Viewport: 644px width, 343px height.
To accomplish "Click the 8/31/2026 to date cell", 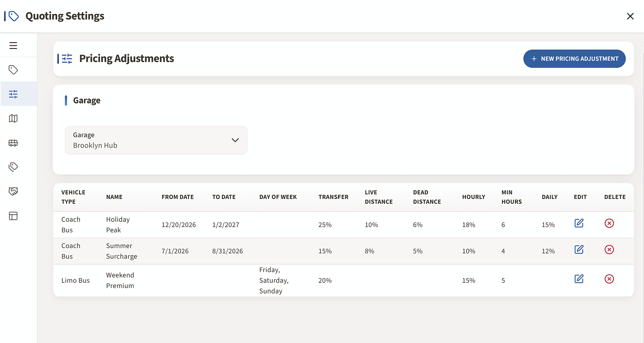I will tap(228, 251).
